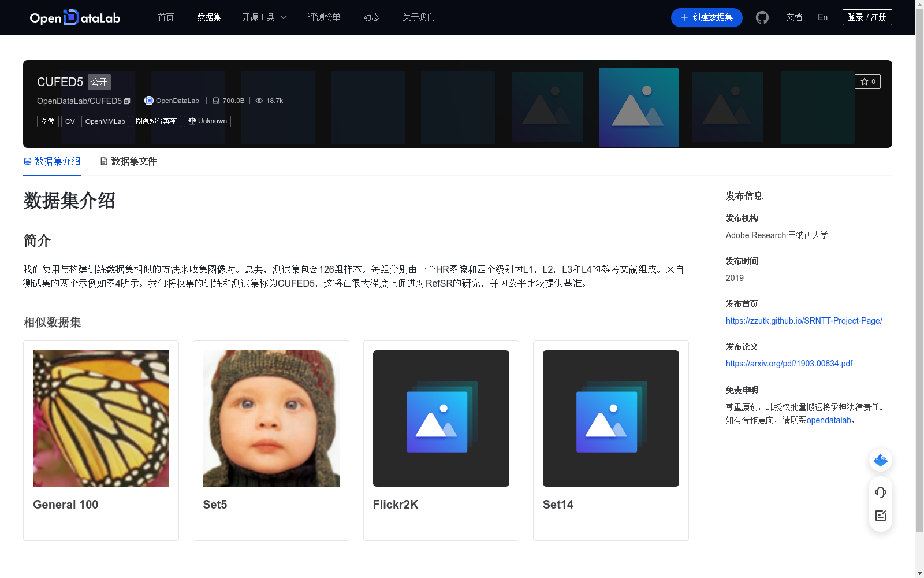
Task: Open 评测榜单 navigation item
Action: pos(324,17)
